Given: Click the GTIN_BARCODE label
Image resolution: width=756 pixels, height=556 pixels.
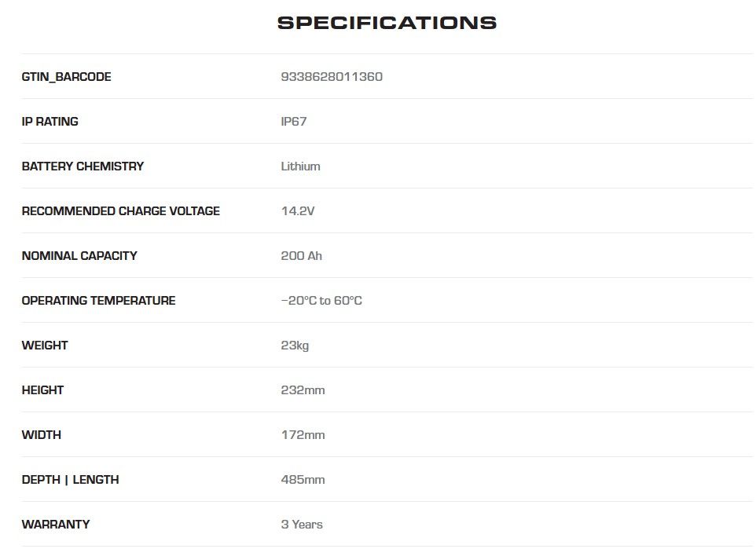Looking at the screenshot, I should click(66, 77).
